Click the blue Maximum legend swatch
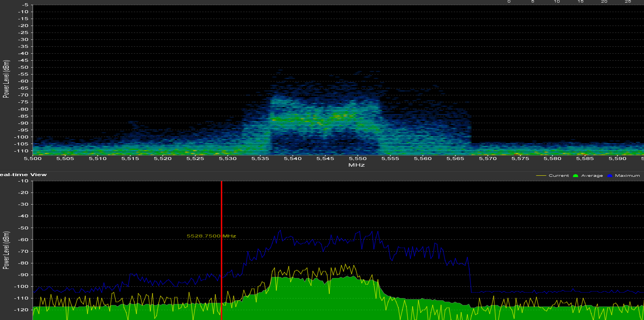This screenshot has height=320, width=644. pos(610,176)
